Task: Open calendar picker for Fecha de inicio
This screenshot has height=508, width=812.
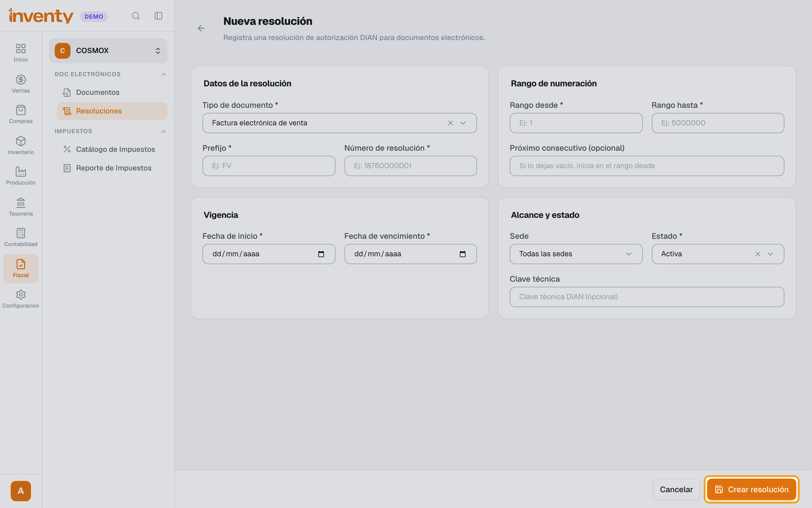Action: [321, 254]
